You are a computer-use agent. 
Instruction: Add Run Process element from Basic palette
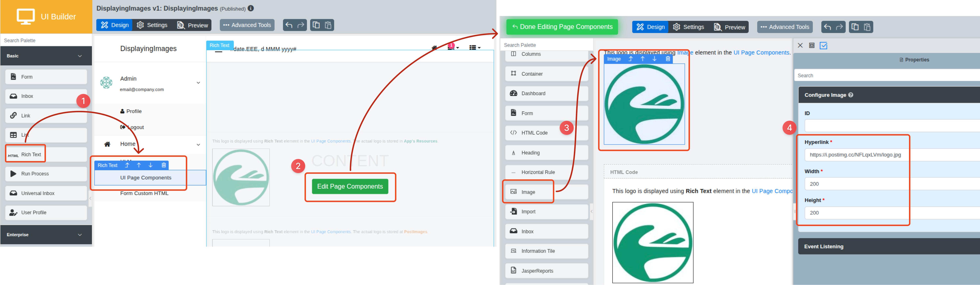[x=46, y=174]
